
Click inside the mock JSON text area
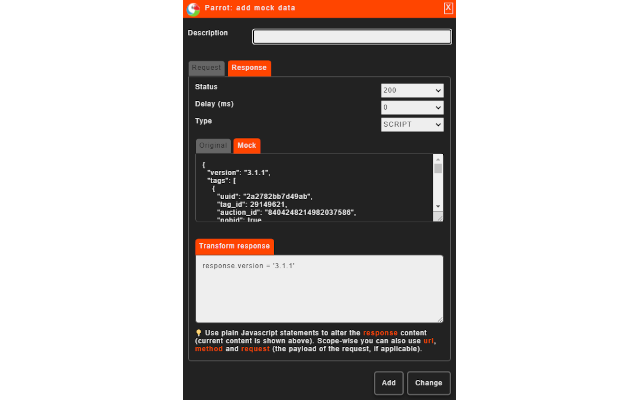[314, 188]
